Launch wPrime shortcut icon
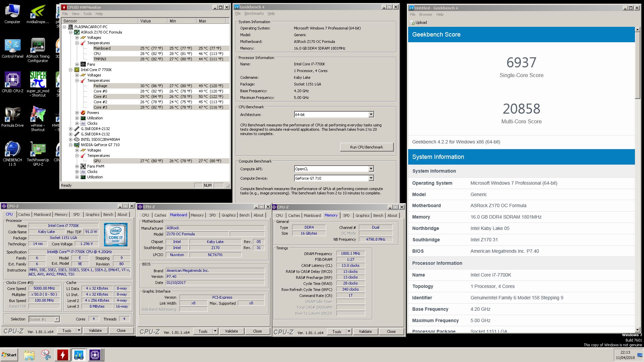This screenshot has width=644, height=362. [38, 119]
